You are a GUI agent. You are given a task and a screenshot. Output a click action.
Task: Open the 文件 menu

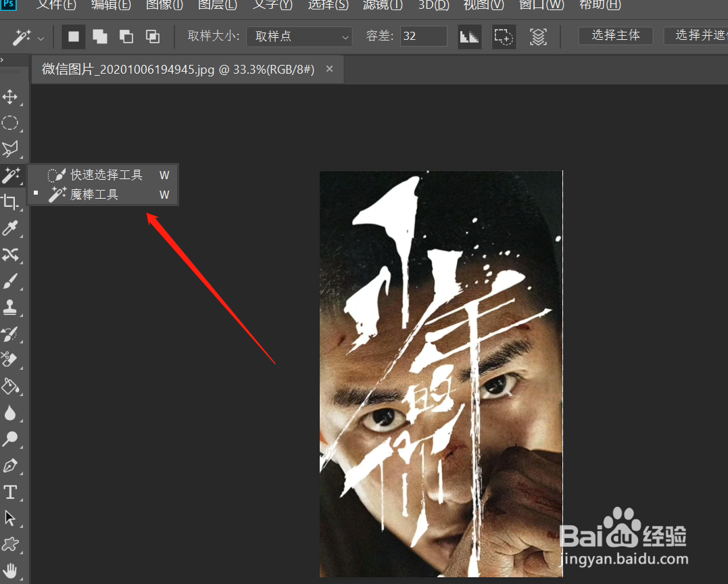(56, 5)
